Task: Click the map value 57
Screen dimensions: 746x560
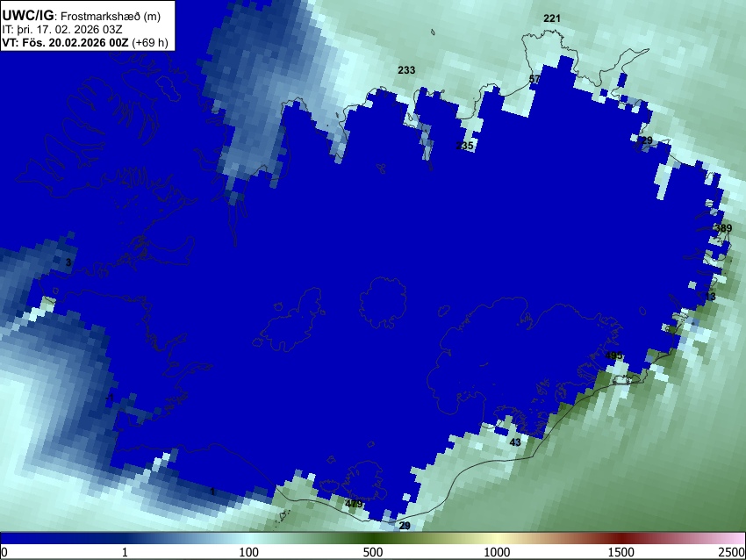Action: click(x=534, y=79)
